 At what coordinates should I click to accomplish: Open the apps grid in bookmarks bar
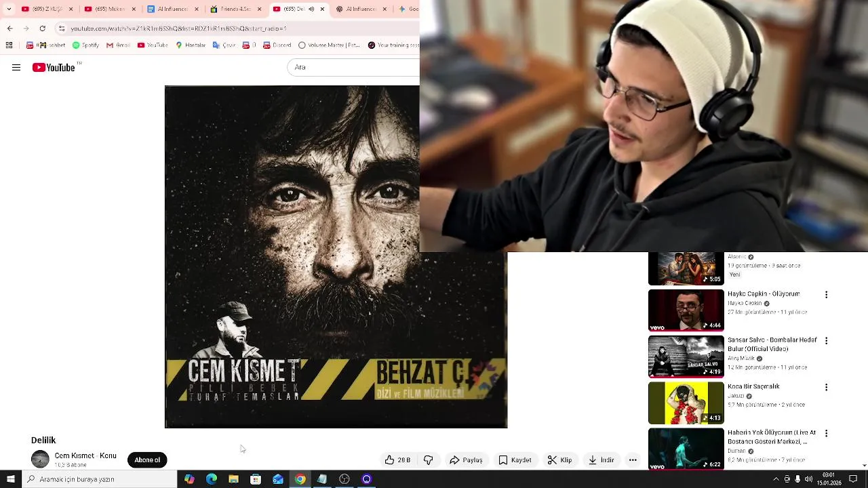point(9,45)
